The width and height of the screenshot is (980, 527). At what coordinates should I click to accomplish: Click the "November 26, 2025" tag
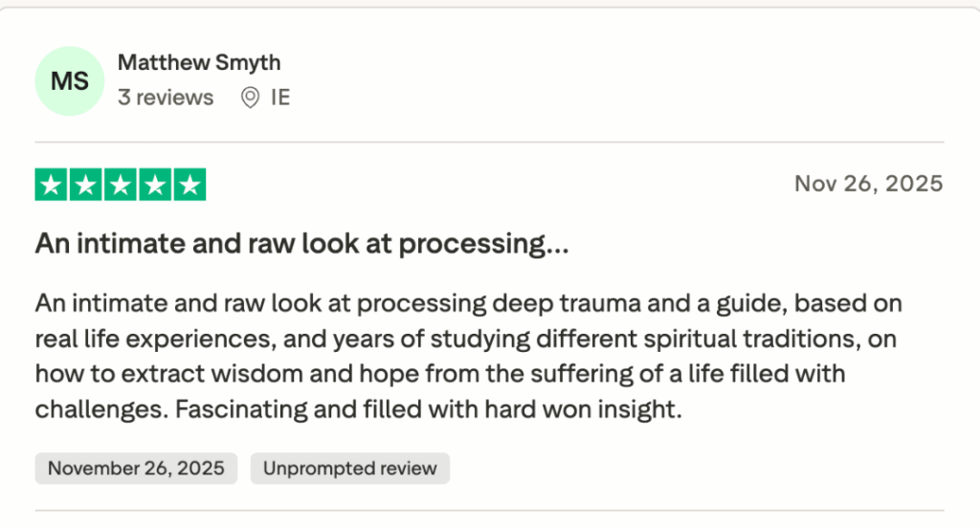click(x=136, y=469)
